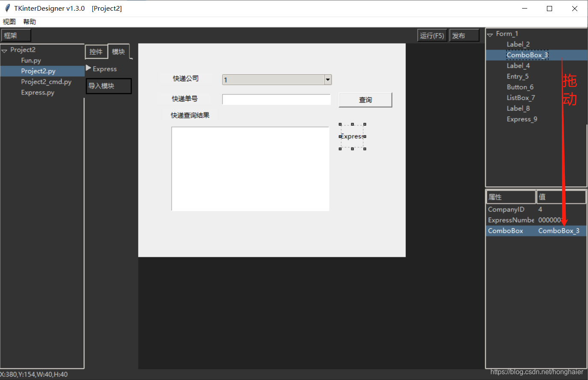This screenshot has height=380, width=588.
Task: Click the CompanyID value 4
Action: pyautogui.click(x=540, y=209)
